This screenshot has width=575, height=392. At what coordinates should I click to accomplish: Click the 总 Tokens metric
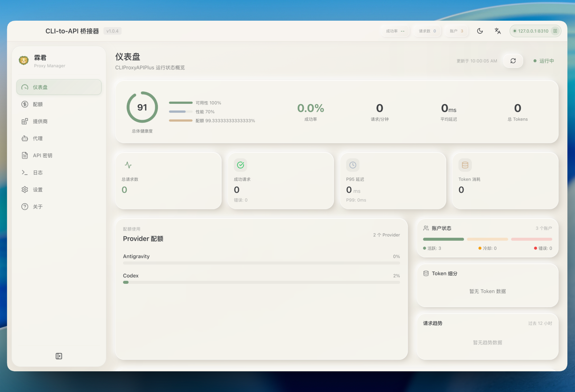[518, 112]
